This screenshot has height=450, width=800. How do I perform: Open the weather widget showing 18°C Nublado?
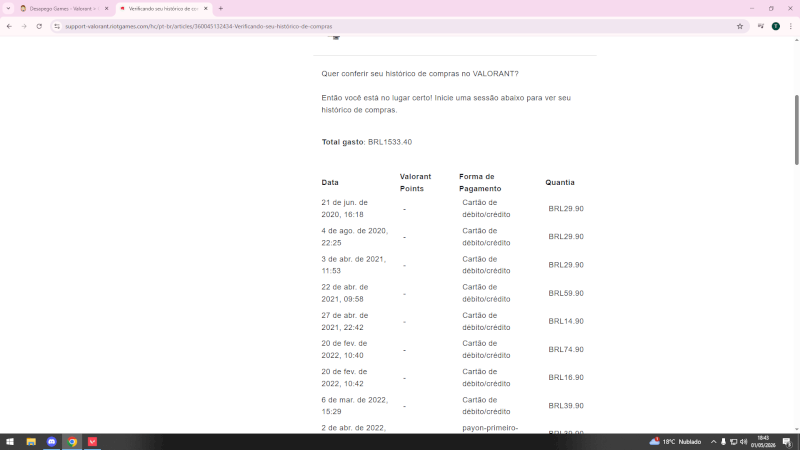(x=675, y=442)
